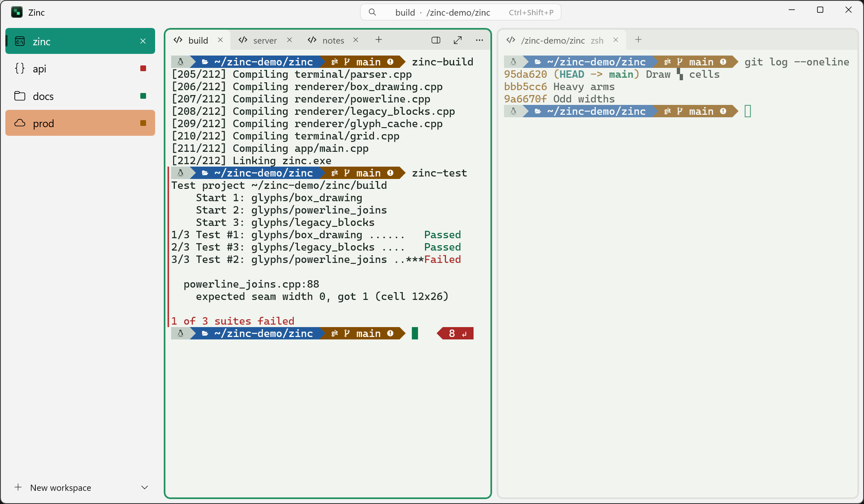The width and height of the screenshot is (864, 504).
Task: Click the curly braces icon for api
Action: click(20, 68)
